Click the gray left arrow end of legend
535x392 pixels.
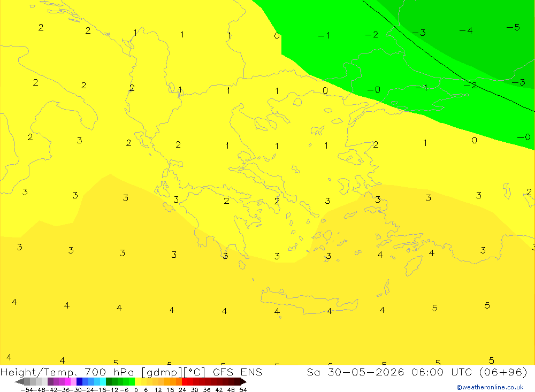tap(19, 382)
